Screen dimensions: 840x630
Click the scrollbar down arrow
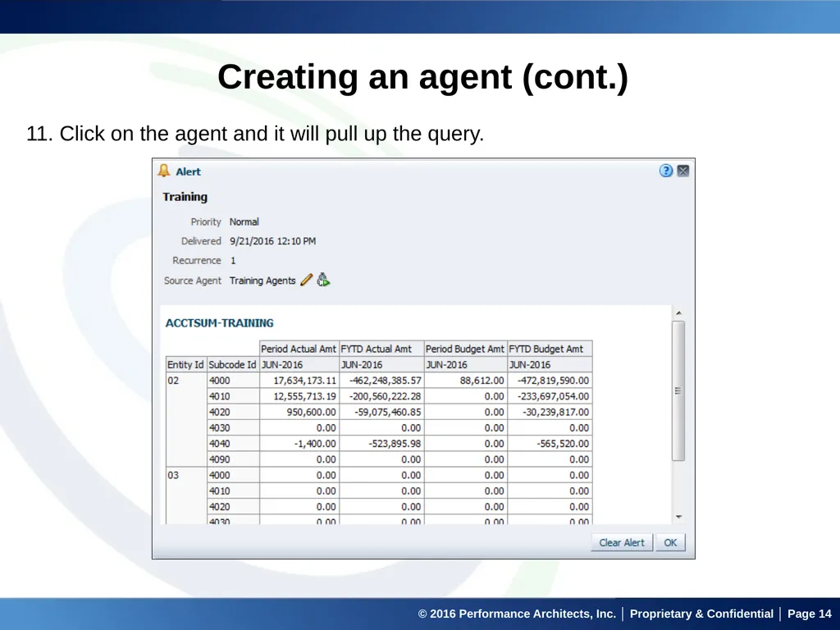point(678,517)
